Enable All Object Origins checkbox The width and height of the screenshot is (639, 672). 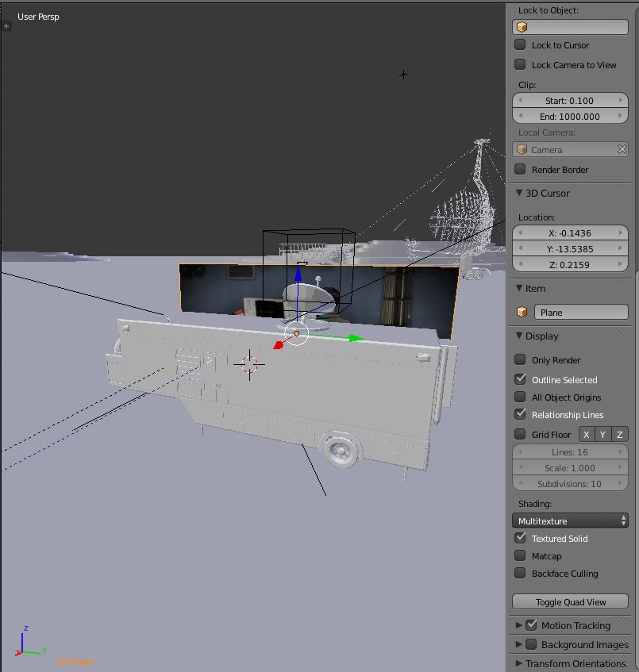[x=520, y=397]
